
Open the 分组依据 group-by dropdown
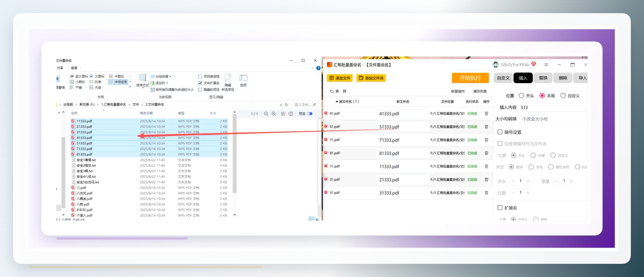[161, 76]
